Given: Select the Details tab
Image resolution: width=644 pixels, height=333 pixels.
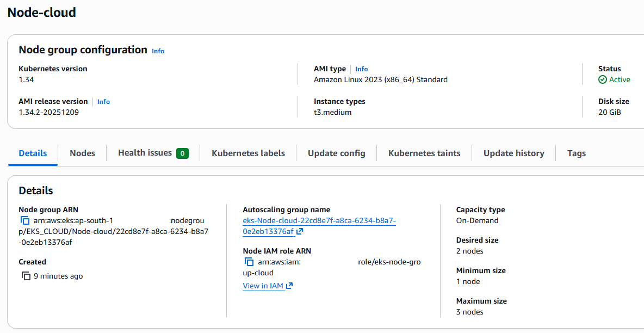Looking at the screenshot, I should click(x=33, y=153).
